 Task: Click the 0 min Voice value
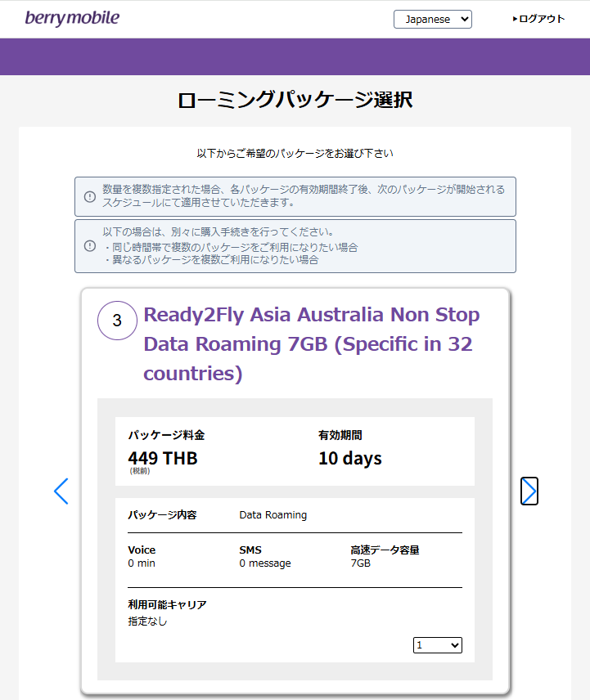[x=142, y=563]
